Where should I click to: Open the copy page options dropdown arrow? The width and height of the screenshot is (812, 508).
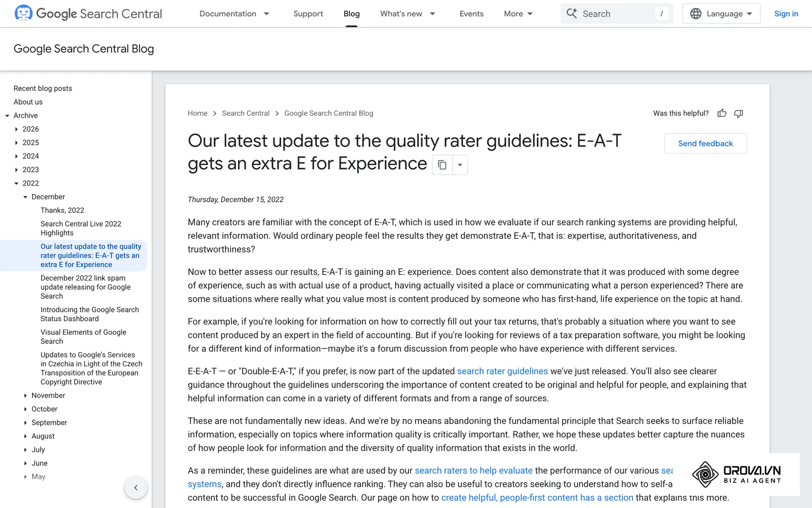tap(460, 165)
